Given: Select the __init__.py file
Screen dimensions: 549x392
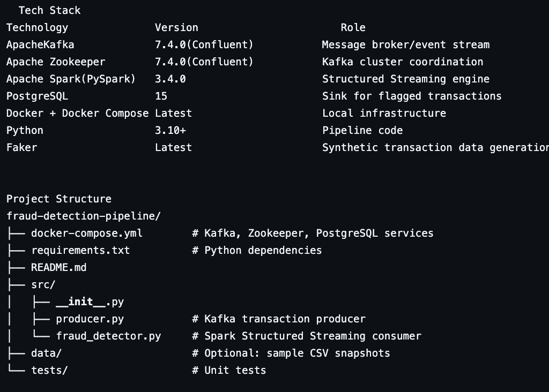Looking at the screenshot, I should coord(90,301).
